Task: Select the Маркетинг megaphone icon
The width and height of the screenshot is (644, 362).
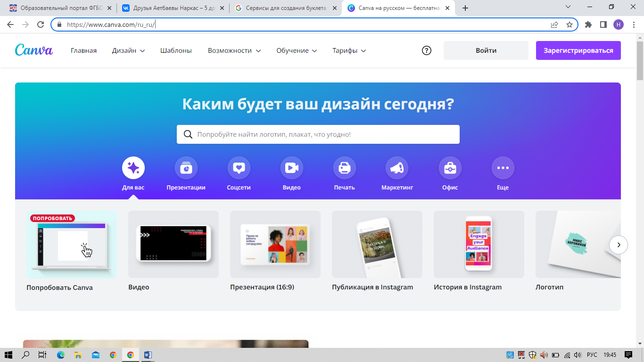Action: pos(397,168)
